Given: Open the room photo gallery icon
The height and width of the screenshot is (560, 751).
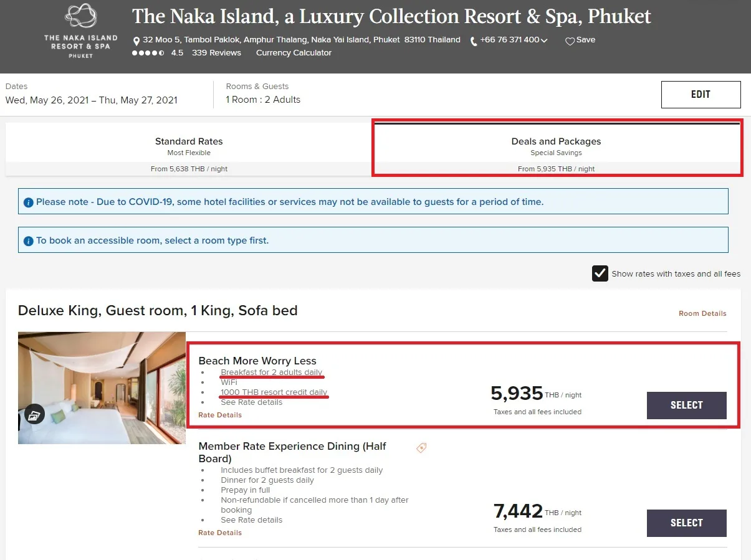Looking at the screenshot, I should 35,414.
